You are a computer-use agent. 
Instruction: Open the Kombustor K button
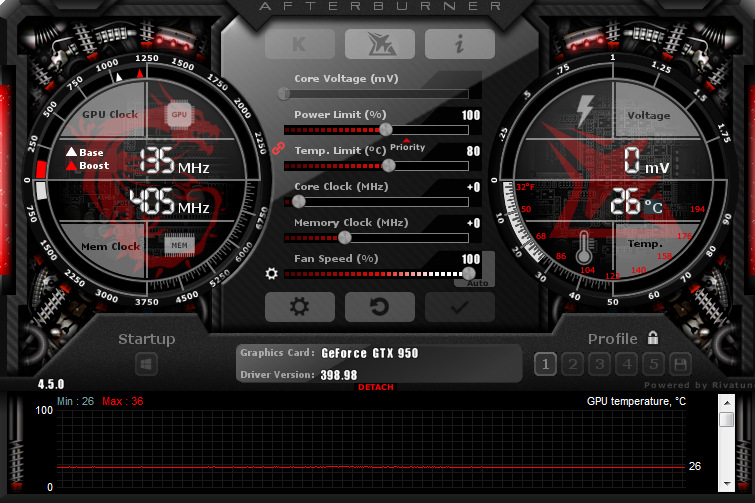click(299, 44)
